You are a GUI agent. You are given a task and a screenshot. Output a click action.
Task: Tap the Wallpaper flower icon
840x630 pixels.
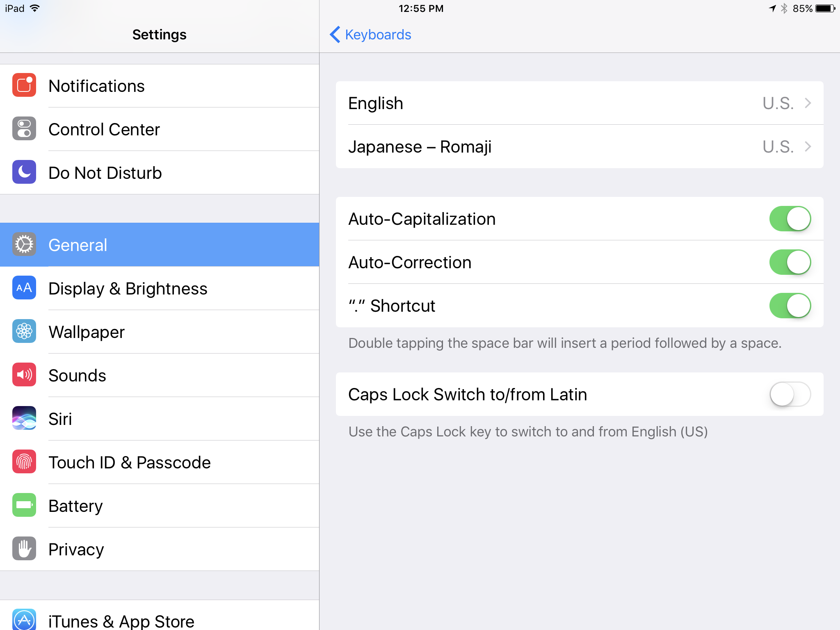coord(24,331)
